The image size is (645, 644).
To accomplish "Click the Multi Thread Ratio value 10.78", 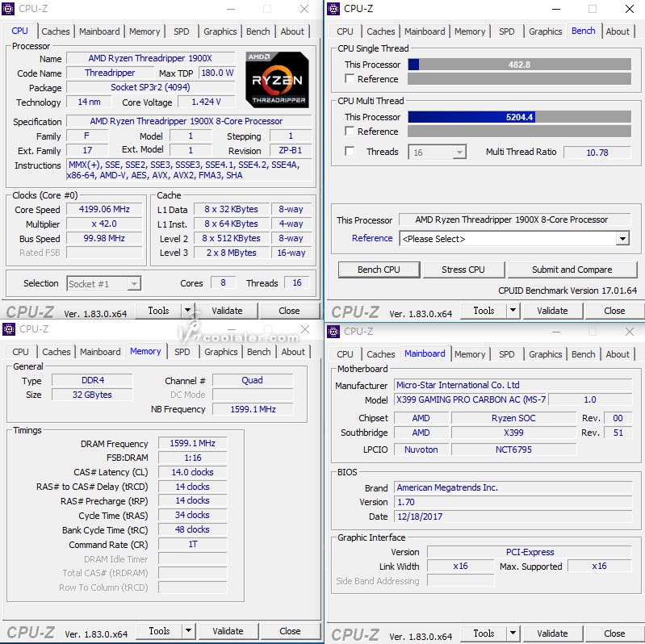I will click(597, 153).
